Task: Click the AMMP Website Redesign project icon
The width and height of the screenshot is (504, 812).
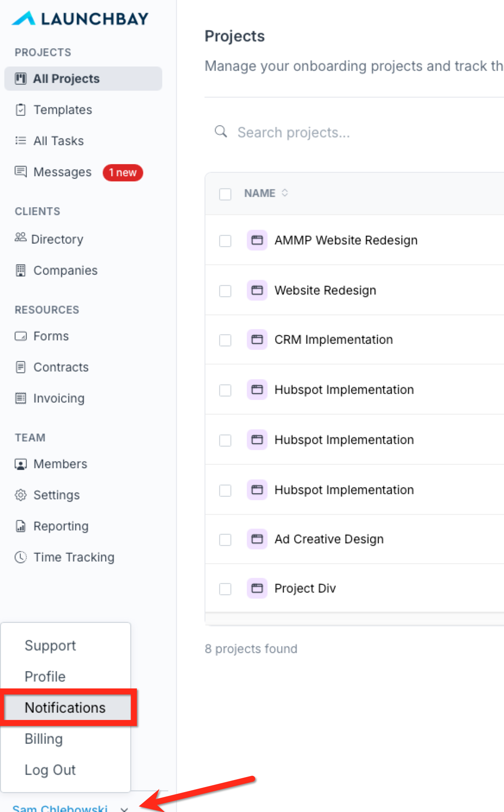Action: (x=257, y=240)
